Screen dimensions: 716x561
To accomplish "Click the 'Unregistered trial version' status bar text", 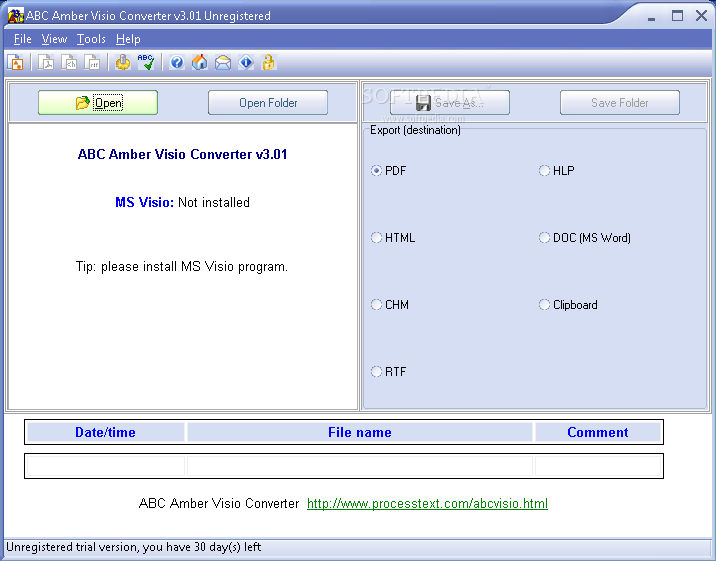I will click(133, 547).
